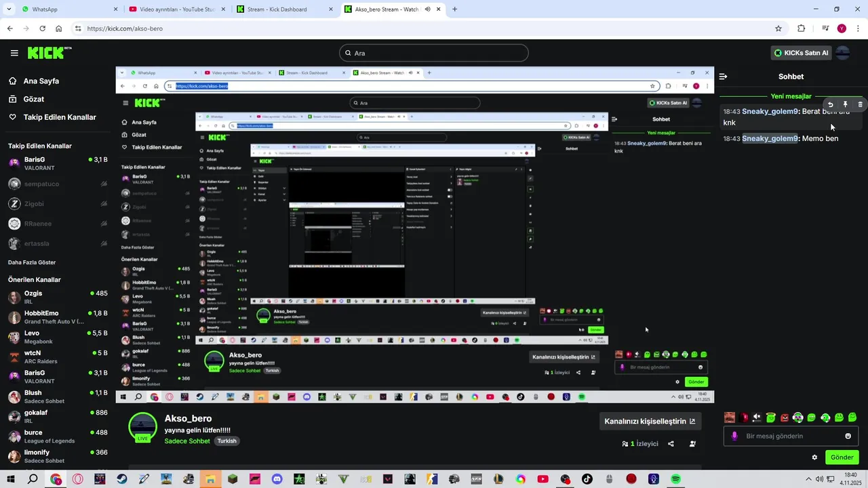Go to browser home page icon

[59, 28]
